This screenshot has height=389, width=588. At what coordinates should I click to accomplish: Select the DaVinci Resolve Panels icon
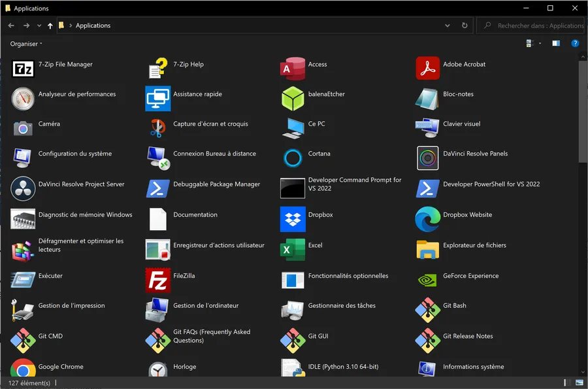[x=427, y=158]
